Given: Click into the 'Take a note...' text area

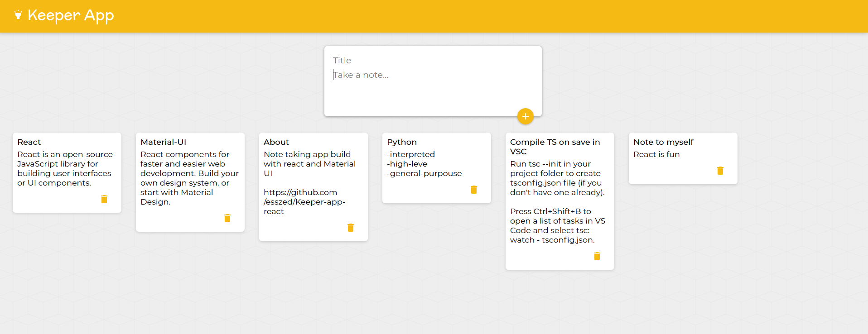Looking at the screenshot, I should click(x=433, y=89).
